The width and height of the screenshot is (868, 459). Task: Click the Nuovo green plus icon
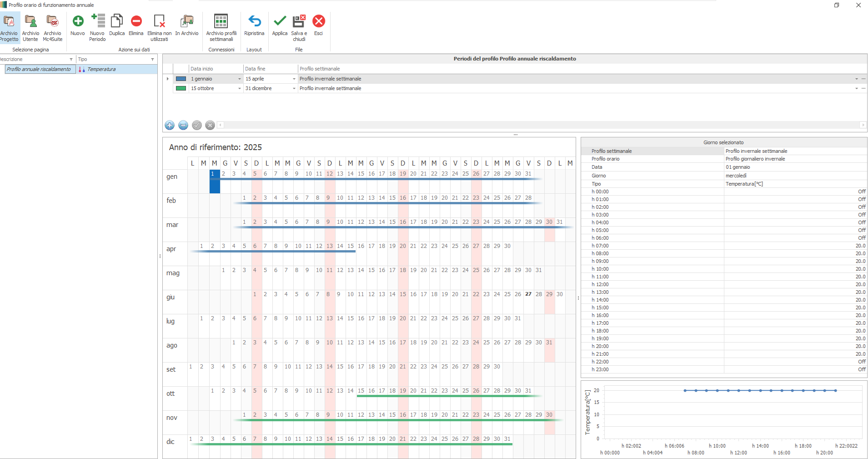(78, 21)
